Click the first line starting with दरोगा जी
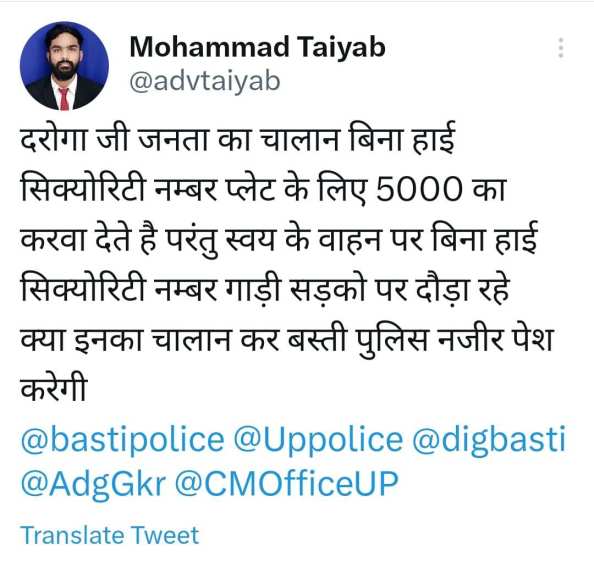 pyautogui.click(x=238, y=138)
